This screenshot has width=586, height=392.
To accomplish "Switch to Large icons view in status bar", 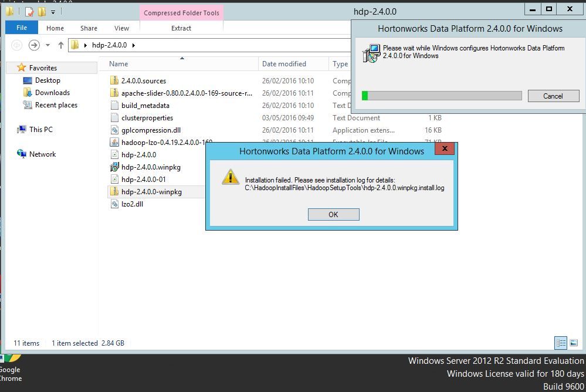I will pos(574,343).
